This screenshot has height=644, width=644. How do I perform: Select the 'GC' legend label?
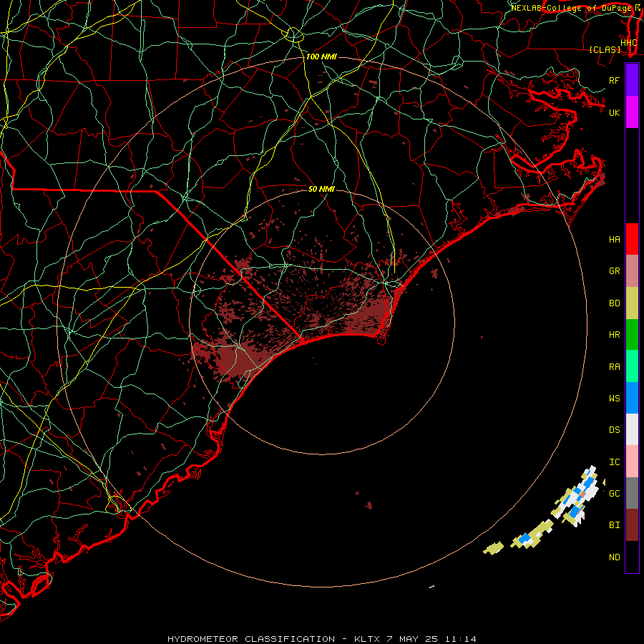tap(614, 493)
